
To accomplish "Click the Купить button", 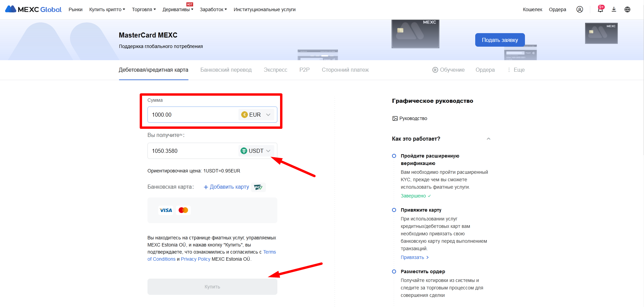I will pos(212,287).
